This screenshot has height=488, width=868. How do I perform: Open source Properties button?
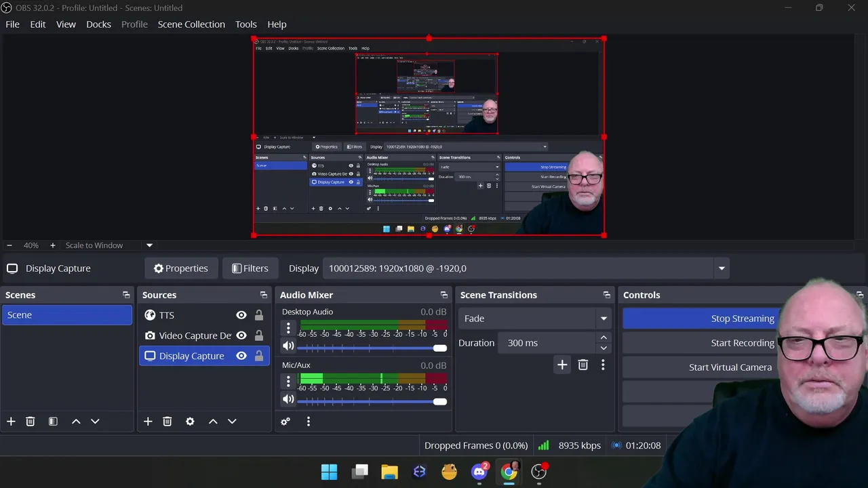click(181, 268)
